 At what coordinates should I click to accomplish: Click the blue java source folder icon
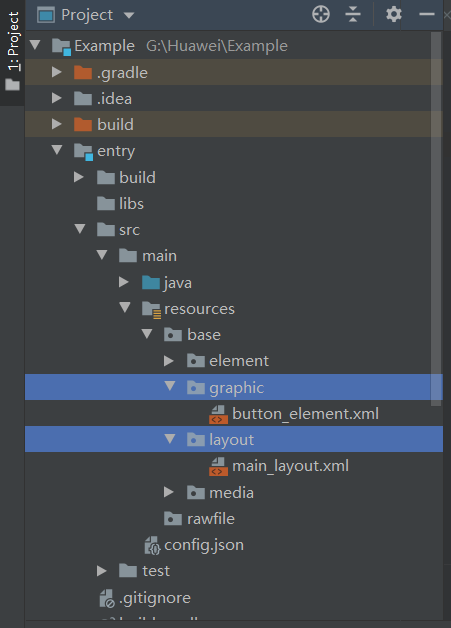pyautogui.click(x=151, y=283)
